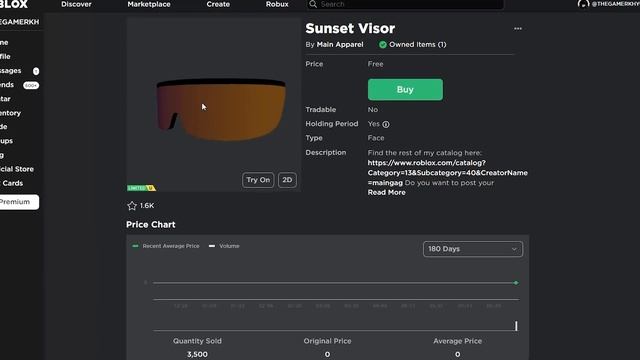This screenshot has height=360, width=640.
Task: Open Official Store in sidebar
Action: coord(17,169)
